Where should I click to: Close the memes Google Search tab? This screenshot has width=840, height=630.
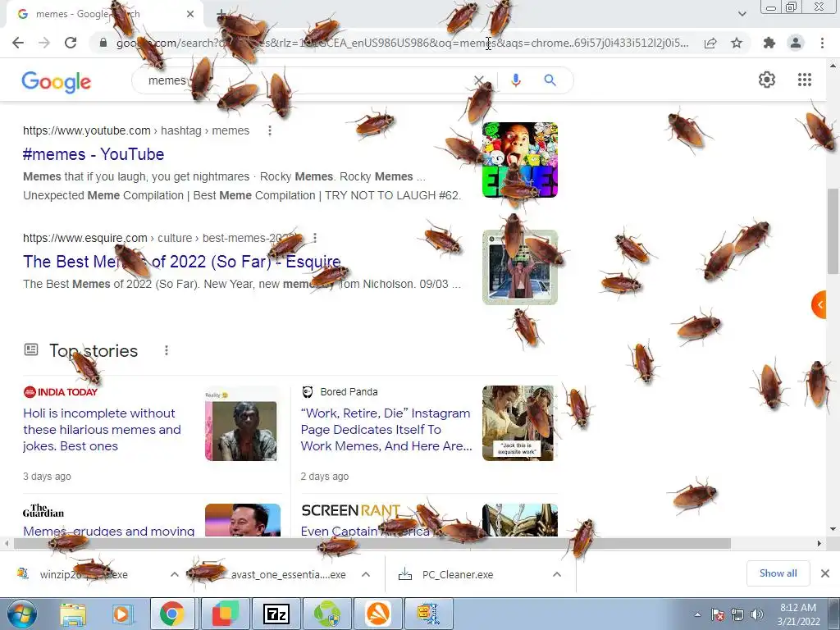tap(190, 15)
